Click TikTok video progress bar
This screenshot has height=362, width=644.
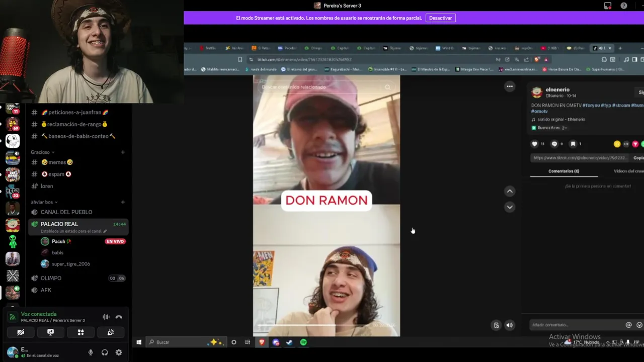(327, 325)
